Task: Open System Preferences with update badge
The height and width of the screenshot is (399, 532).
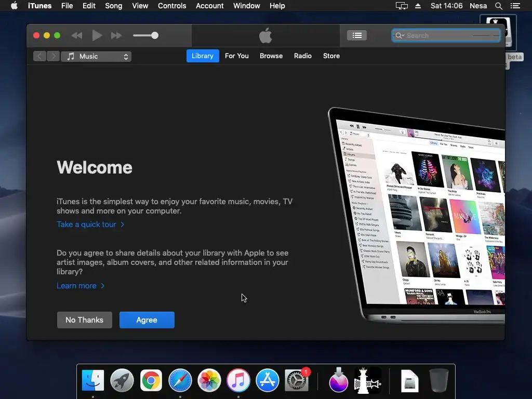Action: (x=297, y=380)
